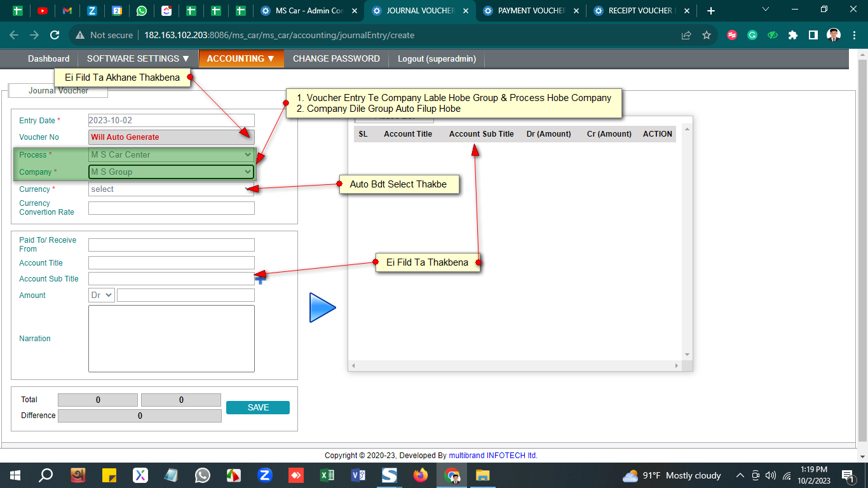Reload the current page
This screenshot has height=488, width=868.
coord(55,36)
